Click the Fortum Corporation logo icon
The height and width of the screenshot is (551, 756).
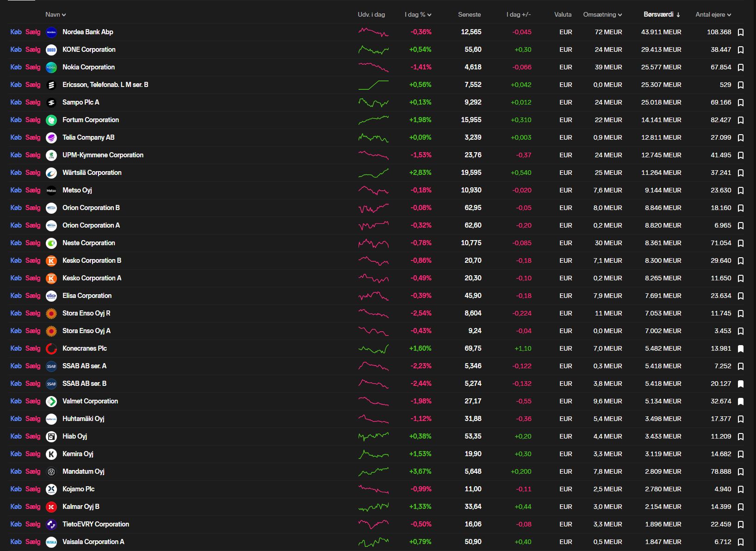51,120
